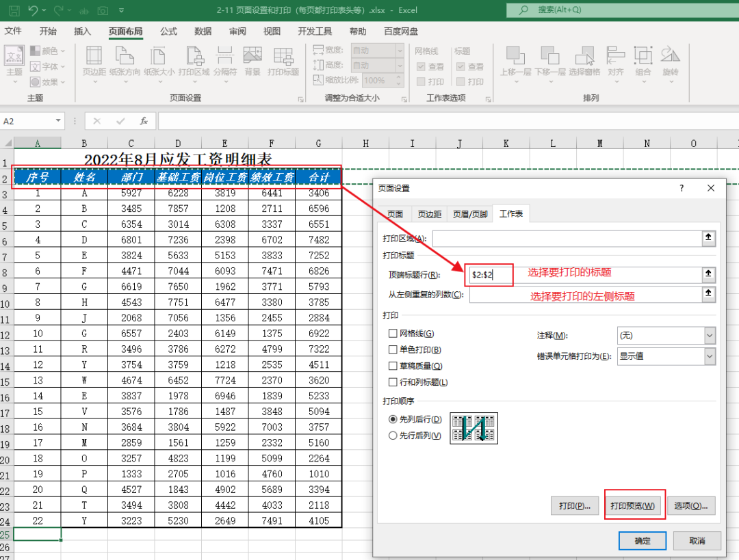Click collapse button for 从左侧重复的列数 range
Screen dimensions: 739x560
coord(708,293)
